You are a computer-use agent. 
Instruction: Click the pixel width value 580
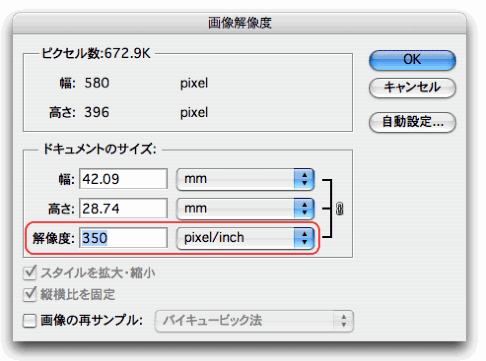97,83
